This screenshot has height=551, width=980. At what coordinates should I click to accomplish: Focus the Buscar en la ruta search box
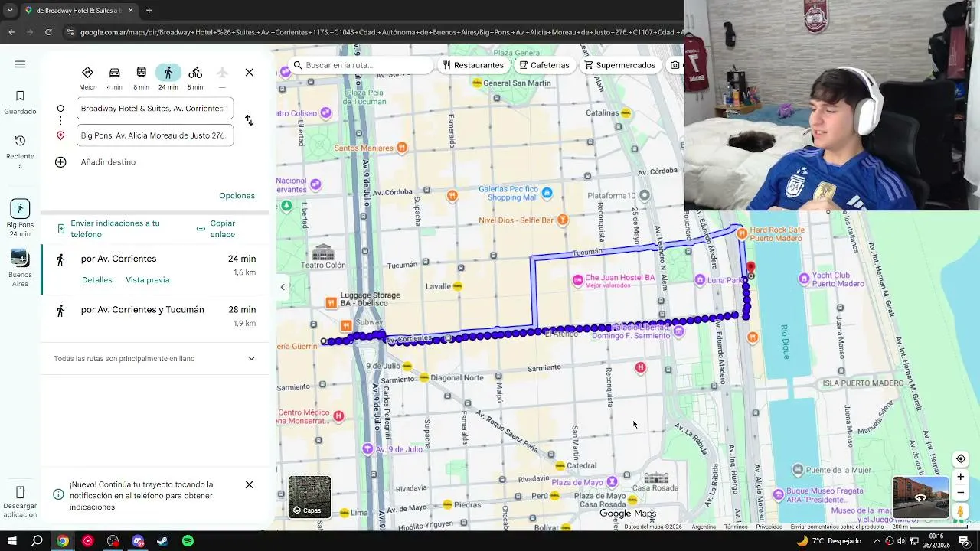coord(361,65)
